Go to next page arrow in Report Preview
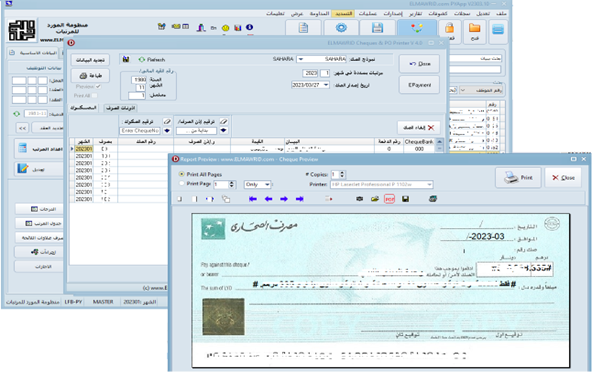Image resolution: width=592 pixels, height=372 pixels. coord(284,199)
